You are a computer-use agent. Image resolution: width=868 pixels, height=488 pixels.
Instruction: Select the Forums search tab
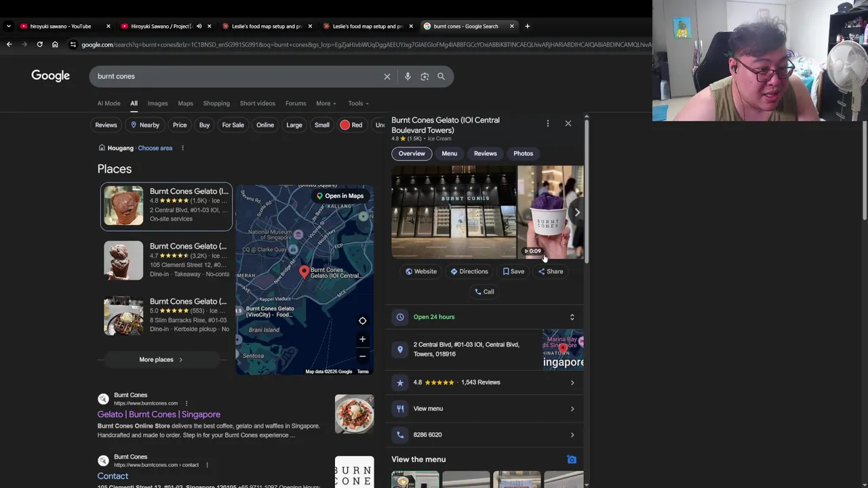pos(296,104)
